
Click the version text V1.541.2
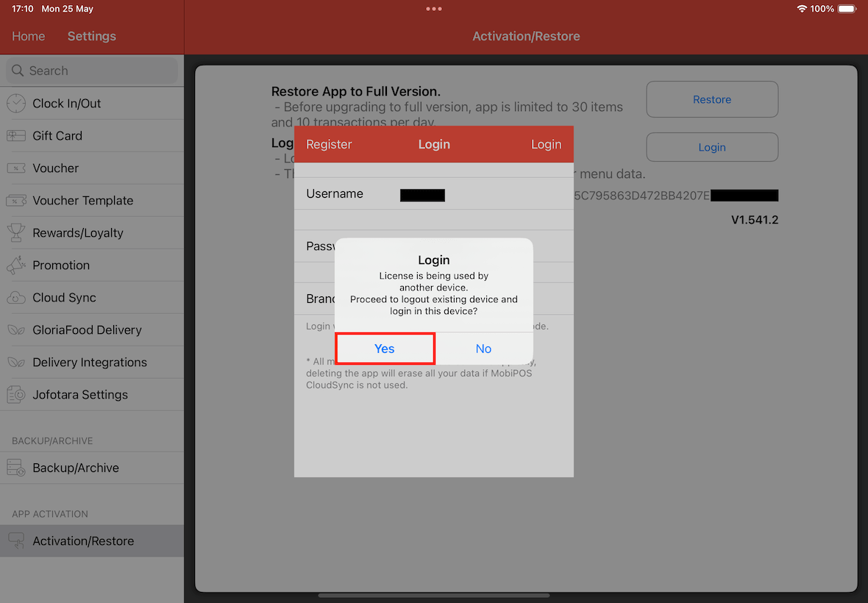(755, 220)
